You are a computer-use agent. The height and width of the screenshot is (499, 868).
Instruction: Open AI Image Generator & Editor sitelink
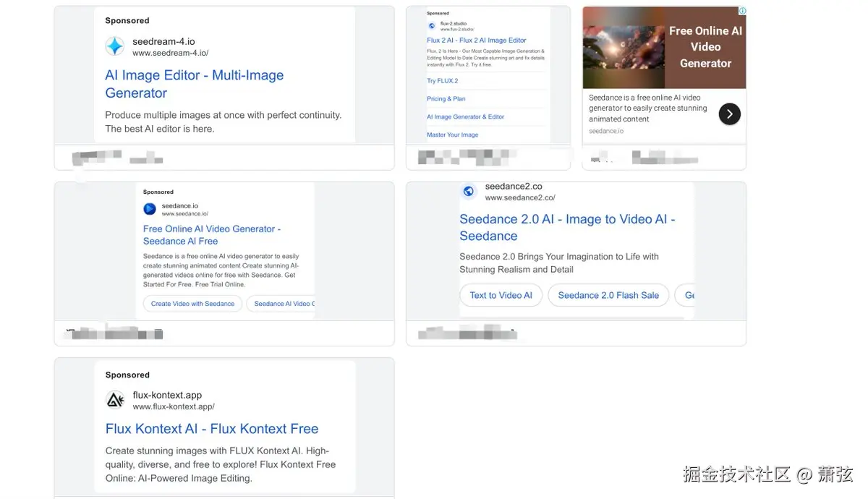click(465, 116)
